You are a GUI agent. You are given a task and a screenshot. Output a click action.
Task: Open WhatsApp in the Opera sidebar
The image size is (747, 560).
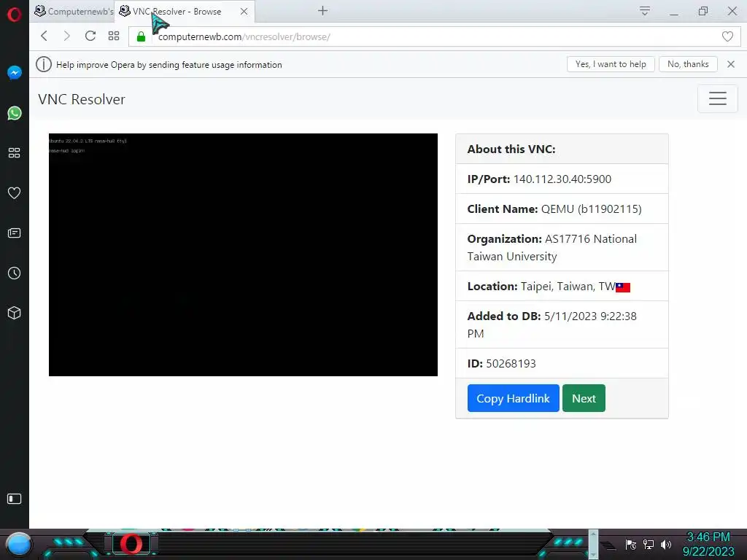click(x=15, y=113)
